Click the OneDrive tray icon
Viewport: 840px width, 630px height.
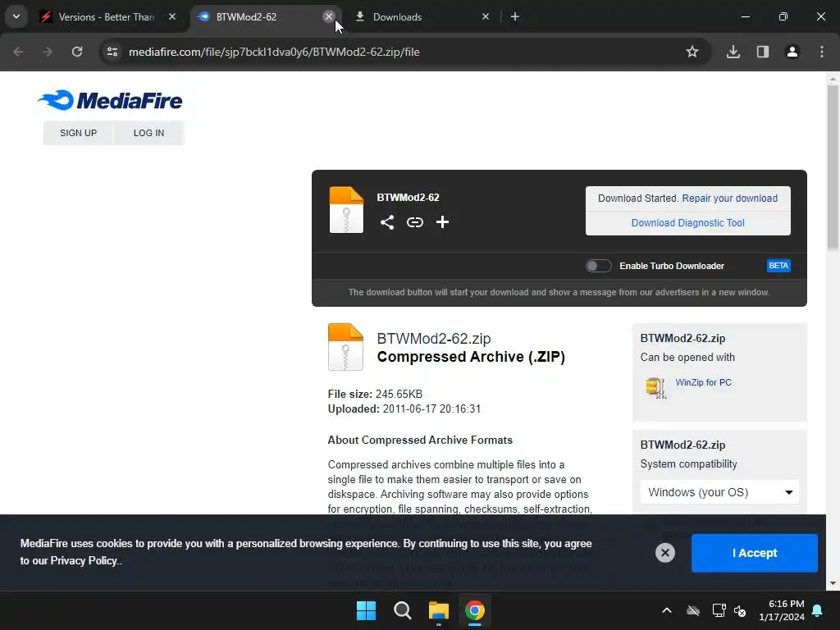(x=693, y=610)
